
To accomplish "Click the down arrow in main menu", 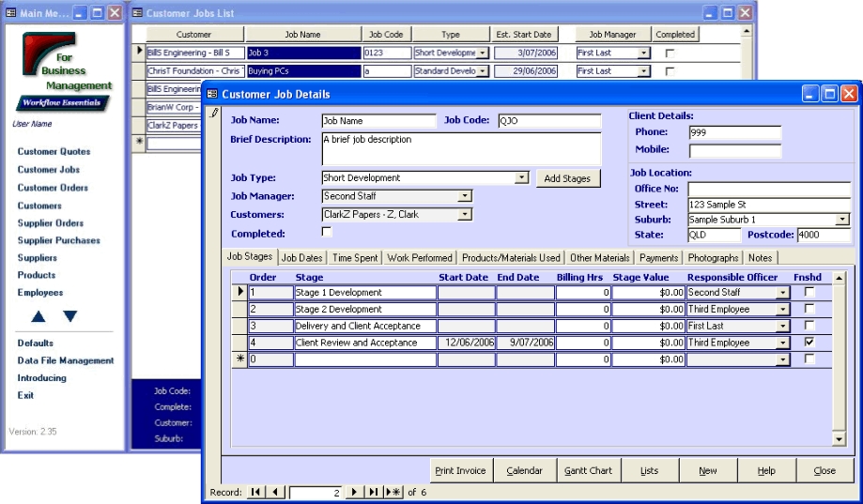I will (70, 316).
